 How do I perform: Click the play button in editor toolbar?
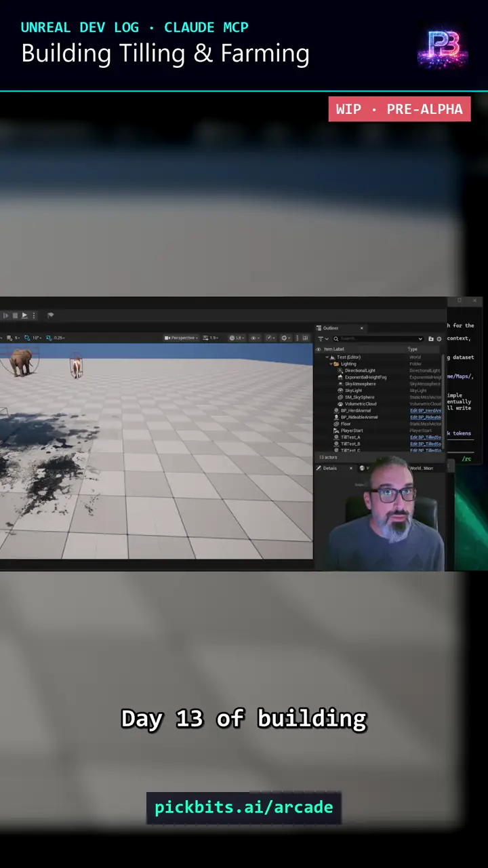pos(24,315)
